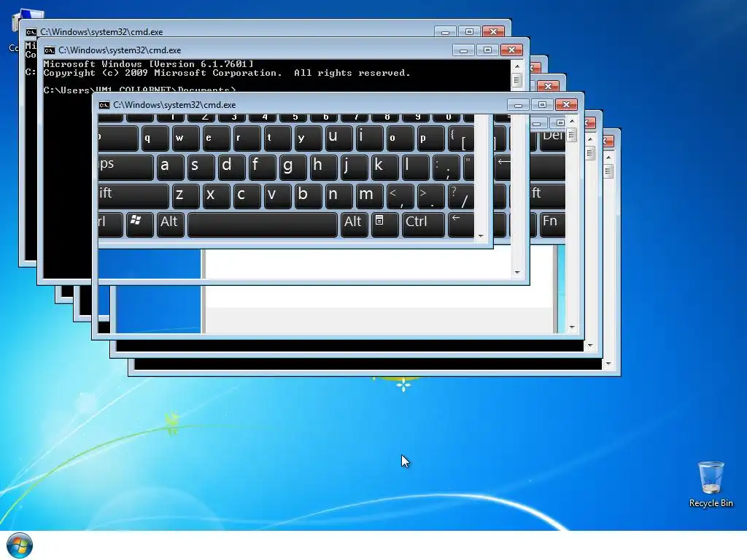Viewport: 747px width, 560px height.
Task: Tap the u key
Action: coord(338,138)
